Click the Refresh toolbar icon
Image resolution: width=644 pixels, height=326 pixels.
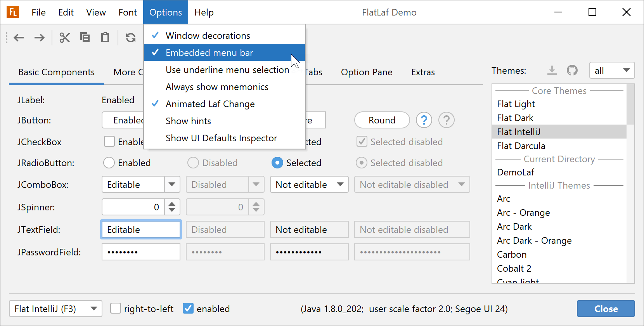point(131,38)
